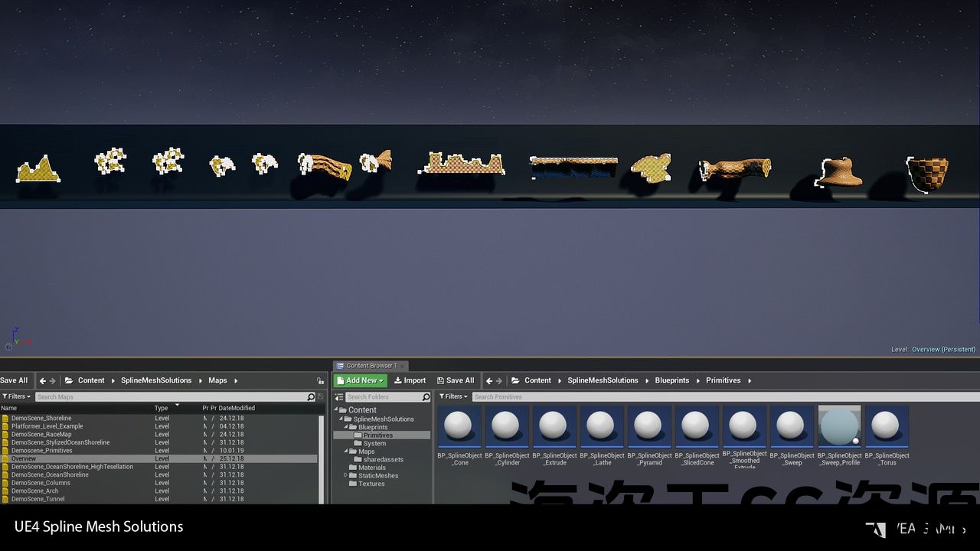Click Save All in Content Browser 1
This screenshot has height=551, width=980.
[x=455, y=380]
